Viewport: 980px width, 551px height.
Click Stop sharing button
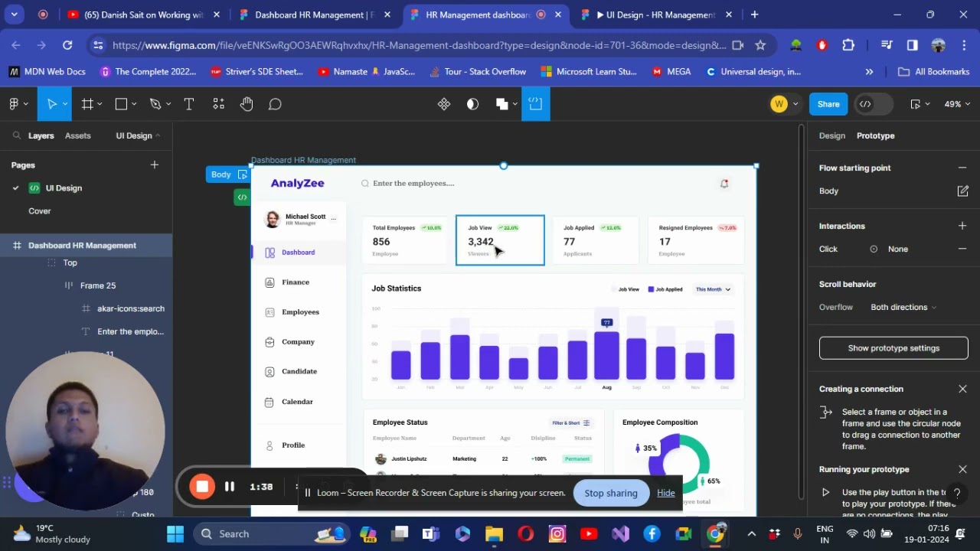pyautogui.click(x=611, y=493)
